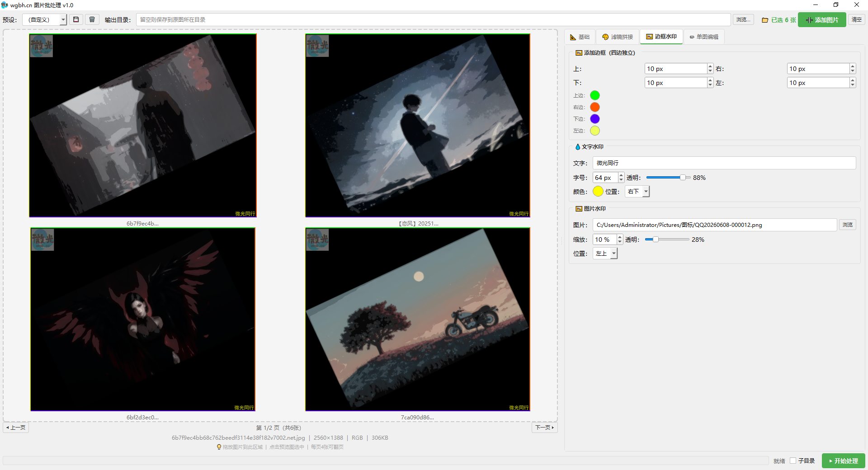Viewport: 868px width, 470px height.
Task: Increase the 缩放 percentage with the up arrow
Action: (x=620, y=237)
